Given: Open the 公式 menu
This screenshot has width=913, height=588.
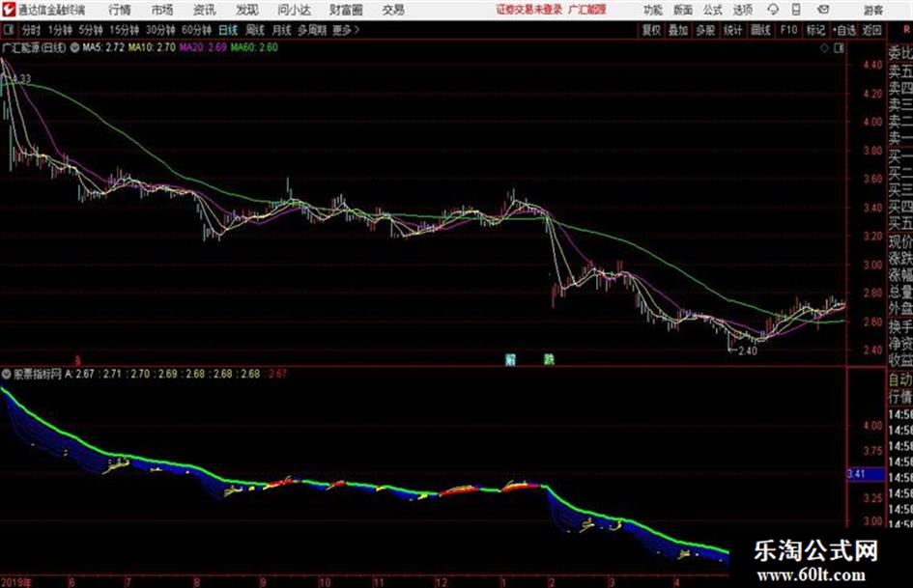Looking at the screenshot, I should (x=713, y=10).
